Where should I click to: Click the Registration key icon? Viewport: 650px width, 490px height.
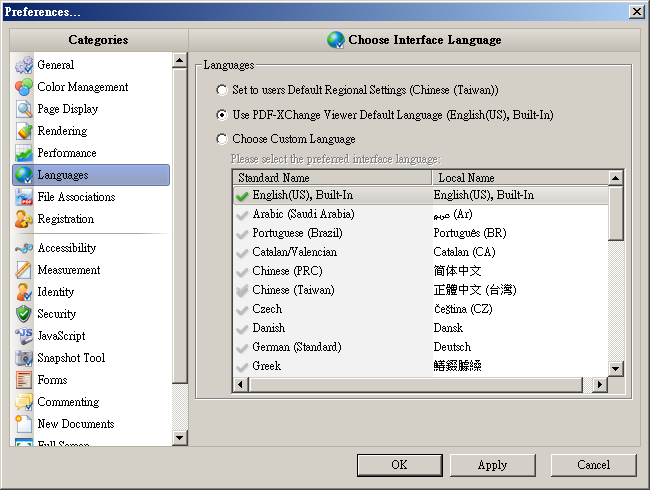click(24, 218)
